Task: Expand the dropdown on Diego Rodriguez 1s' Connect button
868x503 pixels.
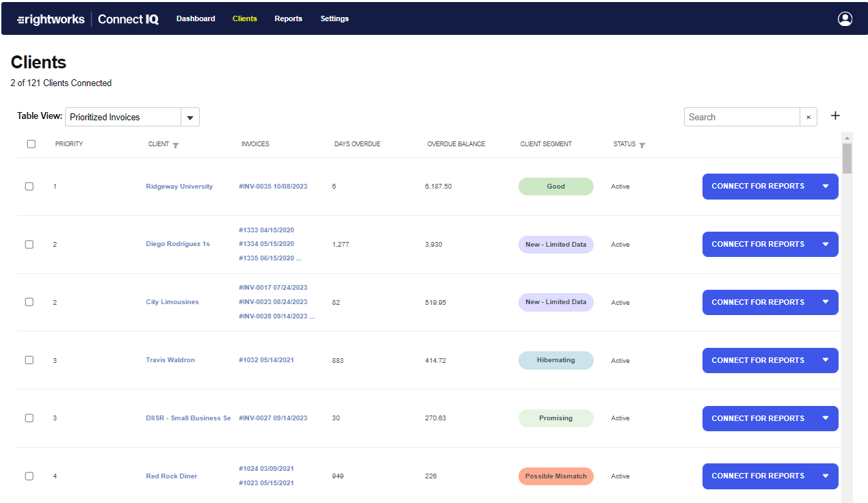Action: pos(826,244)
